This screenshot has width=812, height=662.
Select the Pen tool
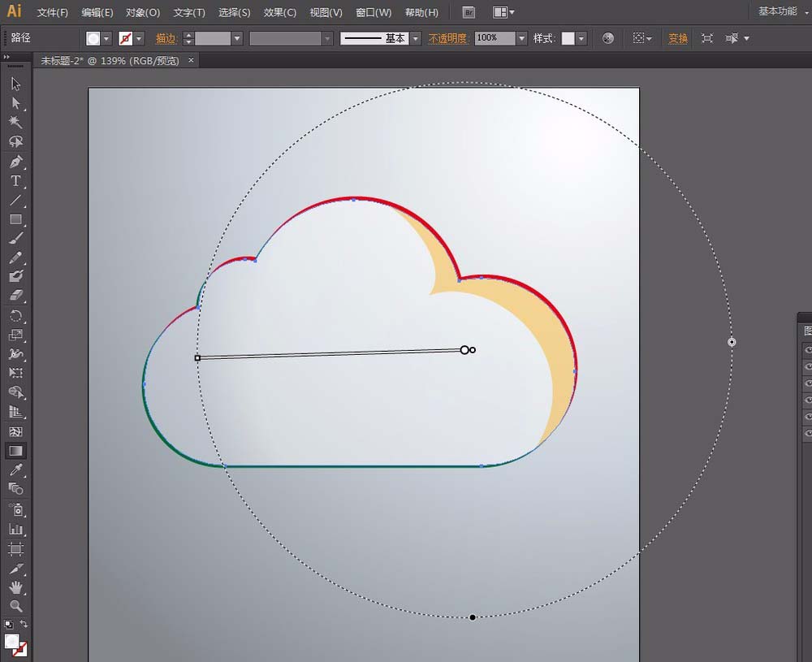[x=15, y=162]
